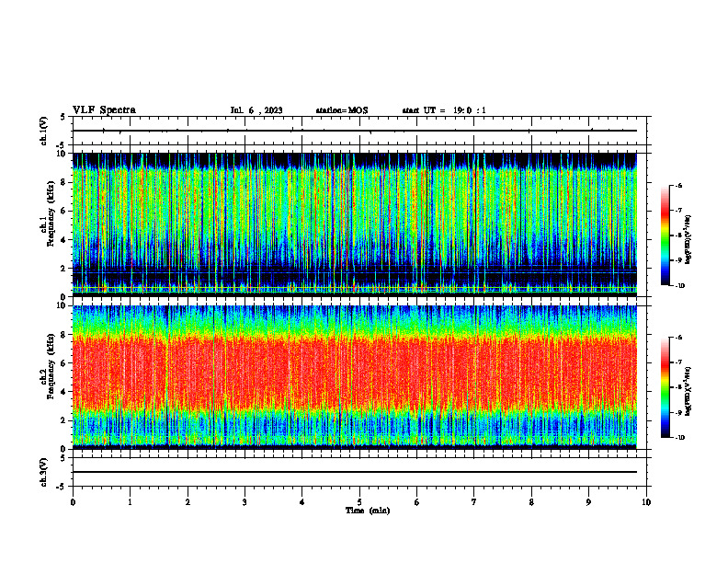This screenshot has height=563, width=728.
Task: Click the date label Jul 6, 2023
Action: [x=256, y=110]
